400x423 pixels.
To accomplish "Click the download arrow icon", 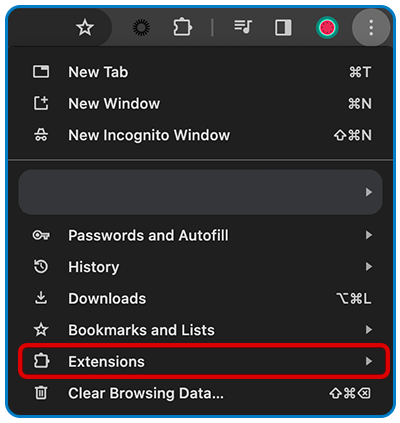I will point(41,298).
